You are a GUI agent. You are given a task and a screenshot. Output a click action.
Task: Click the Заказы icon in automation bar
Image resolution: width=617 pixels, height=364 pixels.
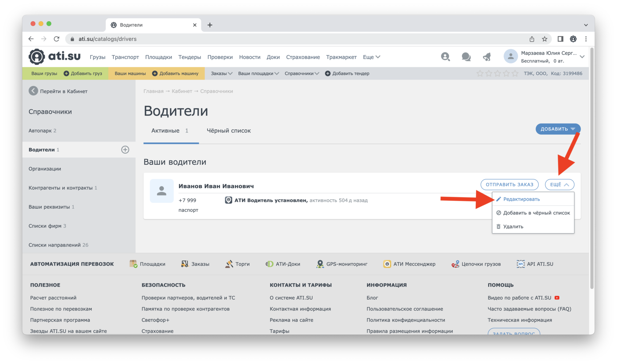pos(184,264)
